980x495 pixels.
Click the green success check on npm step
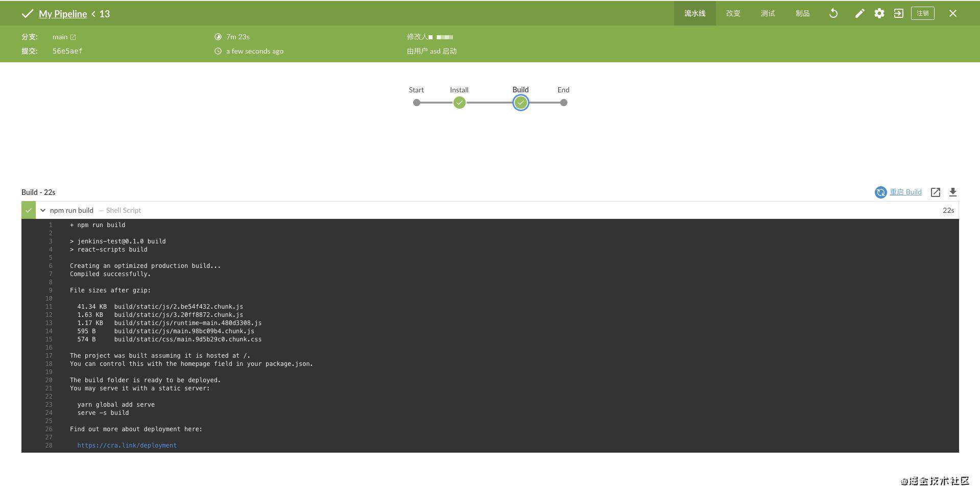[29, 210]
